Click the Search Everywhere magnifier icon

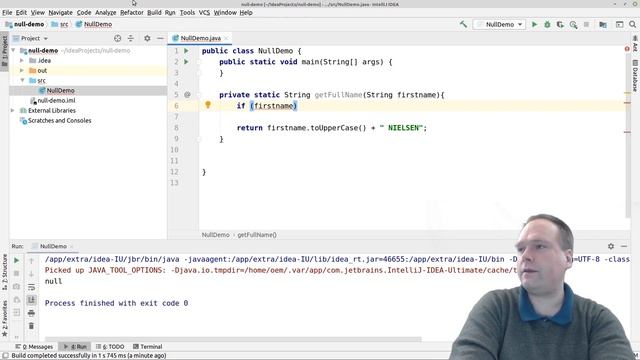tap(632, 24)
